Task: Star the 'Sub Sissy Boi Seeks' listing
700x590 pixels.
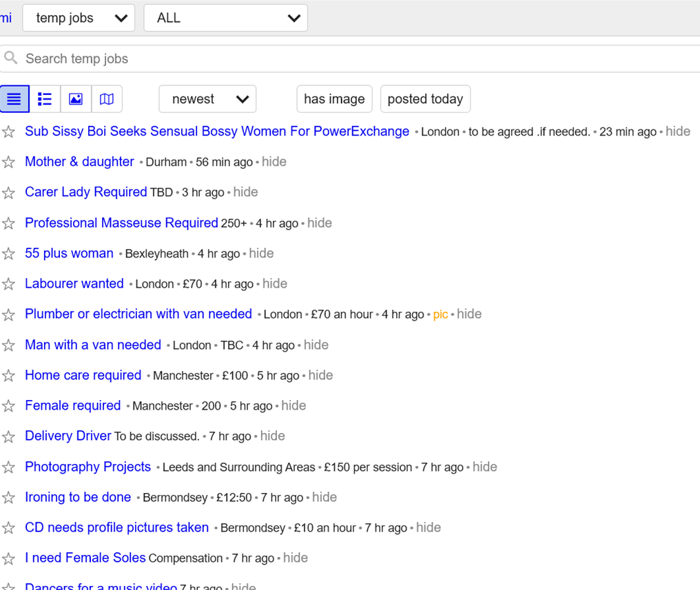Action: 8,131
